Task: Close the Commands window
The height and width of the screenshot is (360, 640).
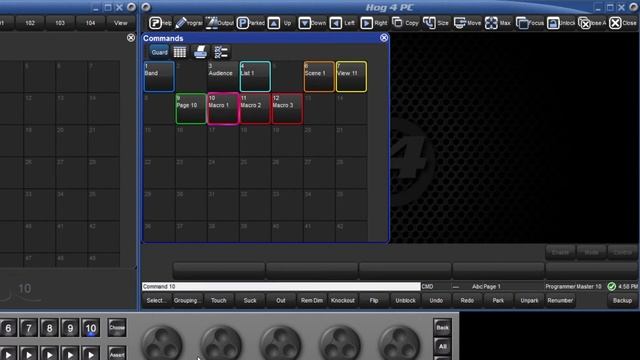Action: point(384,38)
